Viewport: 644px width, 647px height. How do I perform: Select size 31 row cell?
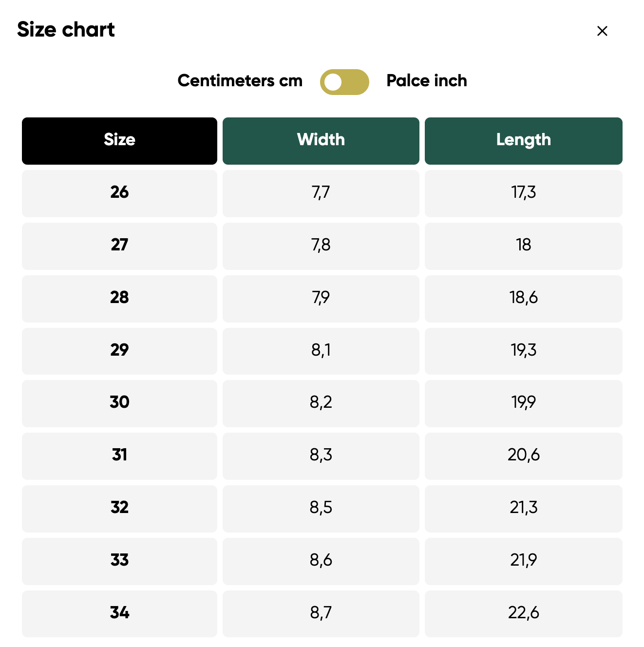(x=119, y=456)
